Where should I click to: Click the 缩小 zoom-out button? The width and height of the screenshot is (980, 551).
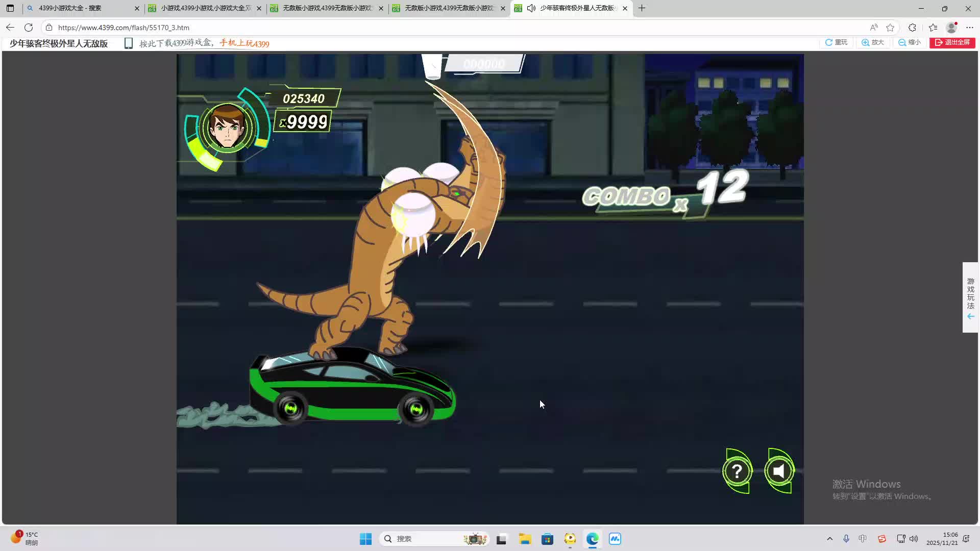910,42
